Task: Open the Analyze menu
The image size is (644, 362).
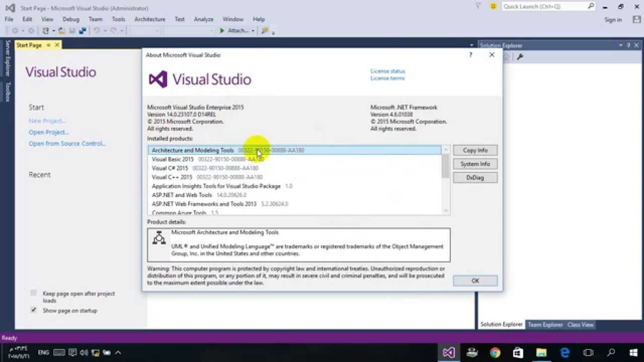Action: coord(204,19)
